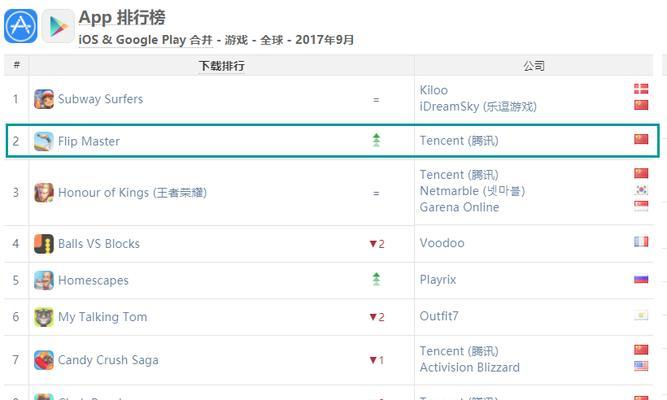Open the Balls VS Blocks app icon
Image resolution: width=667 pixels, height=400 pixels.
[x=44, y=244]
